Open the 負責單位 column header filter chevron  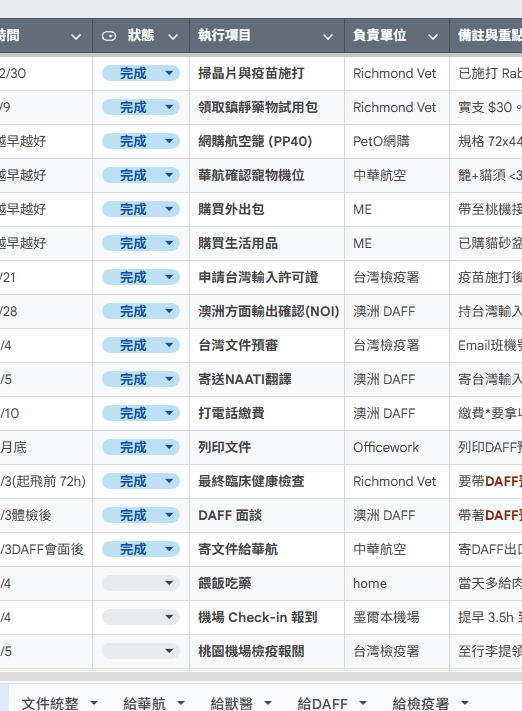coord(433,37)
